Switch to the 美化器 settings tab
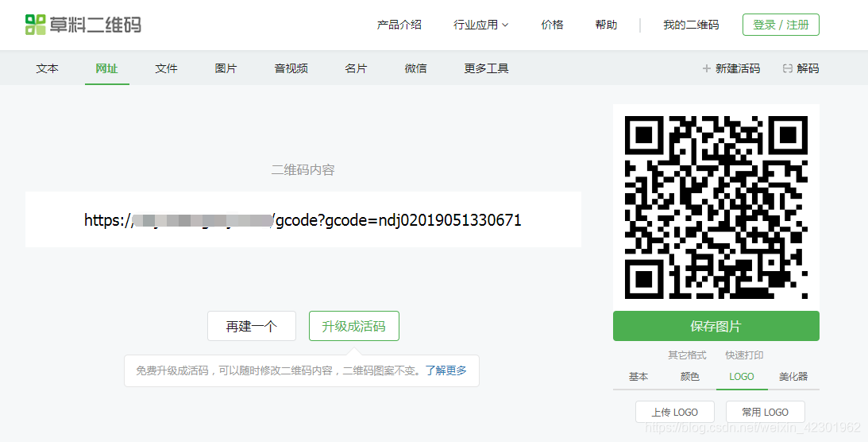Viewport: 868px width, 442px height. [x=793, y=377]
